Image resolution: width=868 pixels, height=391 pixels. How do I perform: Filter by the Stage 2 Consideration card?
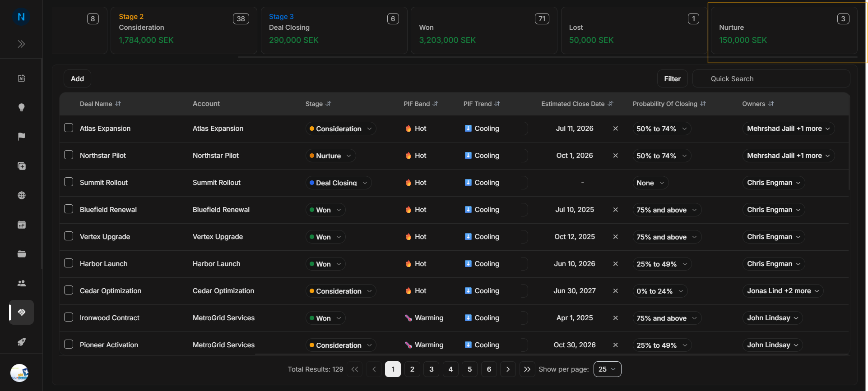(184, 30)
